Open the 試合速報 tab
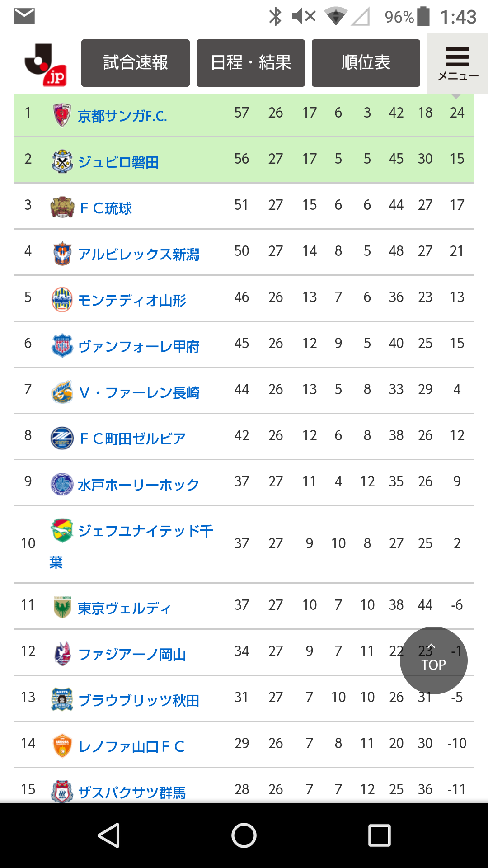Screen dimensions: 488x868 pyautogui.click(x=136, y=63)
